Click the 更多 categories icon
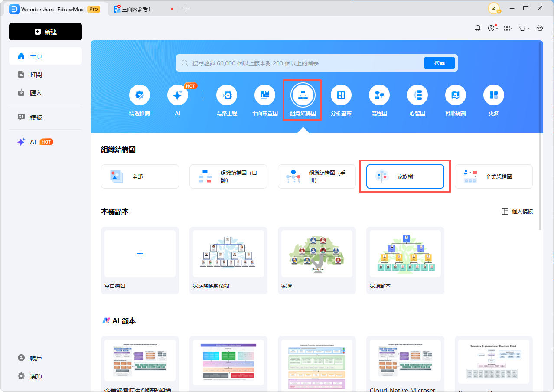This screenshot has height=392, width=554. coord(494,95)
